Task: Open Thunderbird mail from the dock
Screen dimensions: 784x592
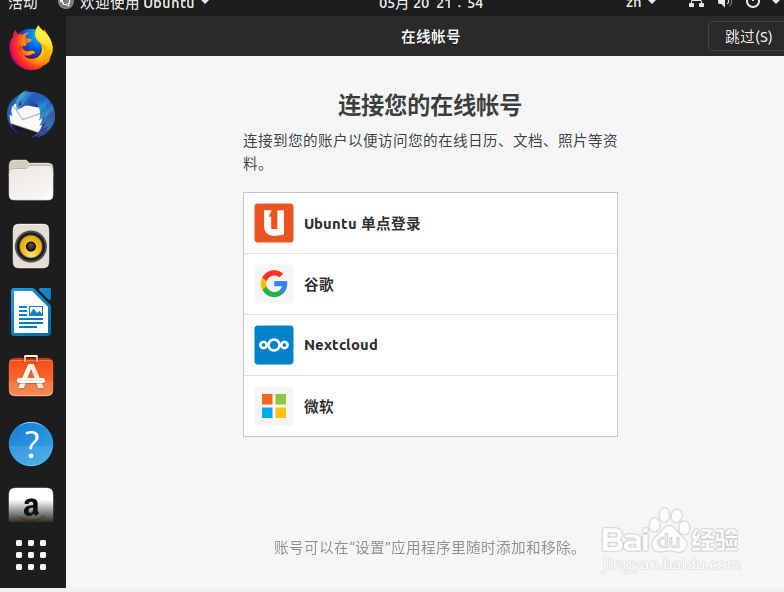Action: (31, 114)
